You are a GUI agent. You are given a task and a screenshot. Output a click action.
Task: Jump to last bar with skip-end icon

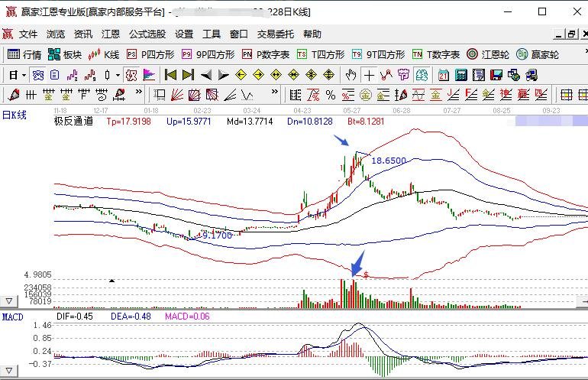click(188, 75)
